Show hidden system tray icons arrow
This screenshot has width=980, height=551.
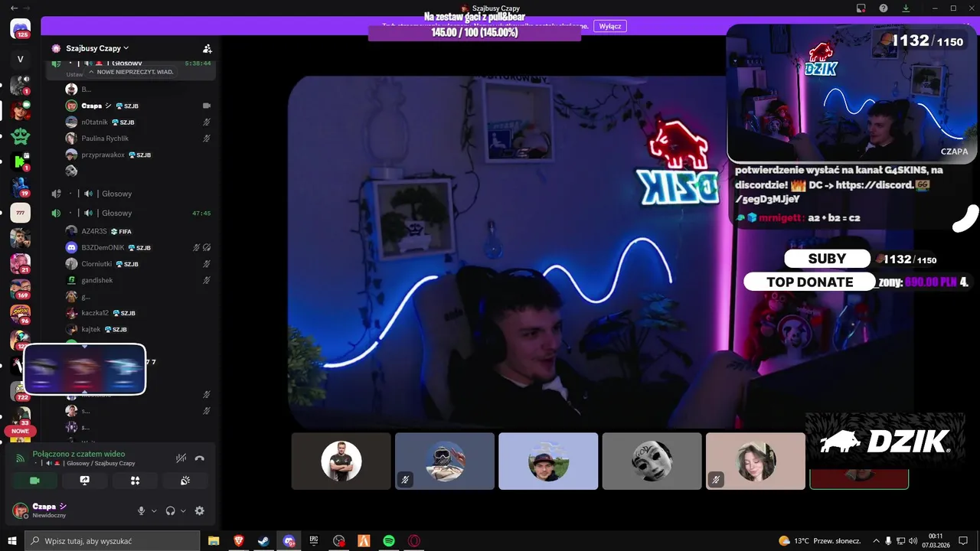876,541
